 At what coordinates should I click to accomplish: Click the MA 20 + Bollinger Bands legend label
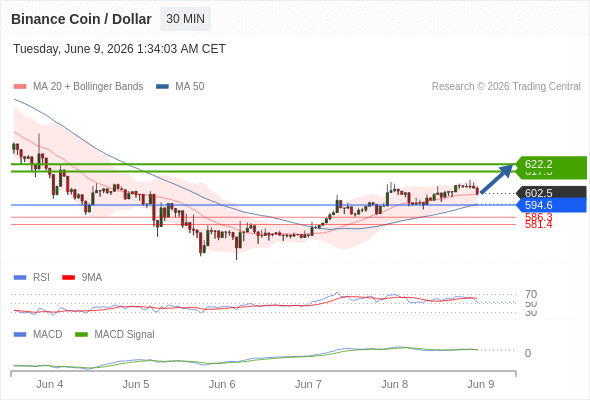tap(88, 87)
